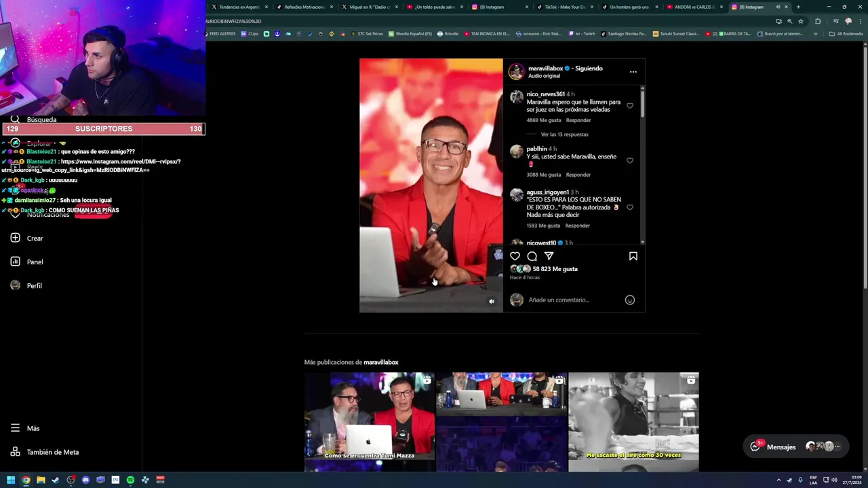The height and width of the screenshot is (488, 868).
Task: Open the three-dot post options menu
Action: pyautogui.click(x=633, y=72)
